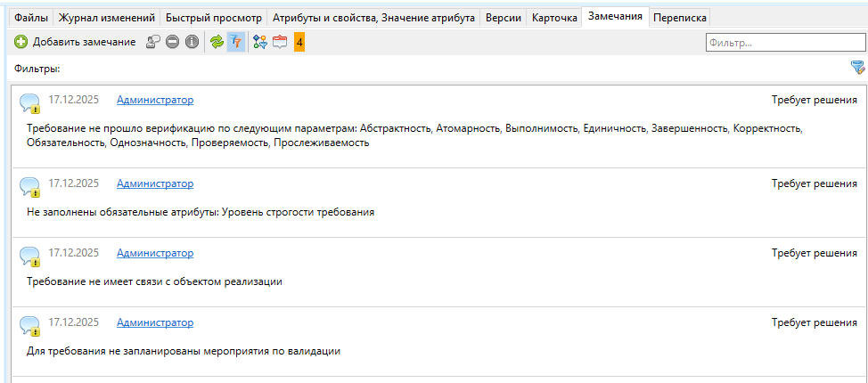868x383 pixels.
Task: Click the orange remarks counter badge
Action: [299, 42]
